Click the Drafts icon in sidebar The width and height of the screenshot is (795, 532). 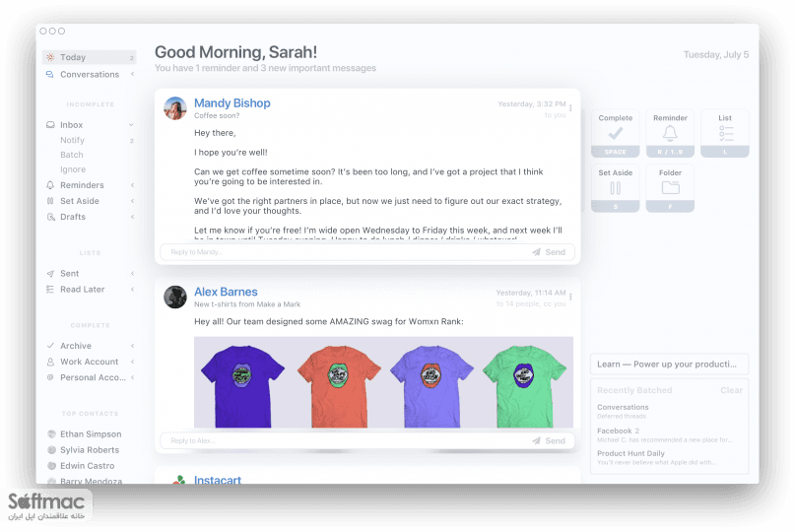[50, 217]
